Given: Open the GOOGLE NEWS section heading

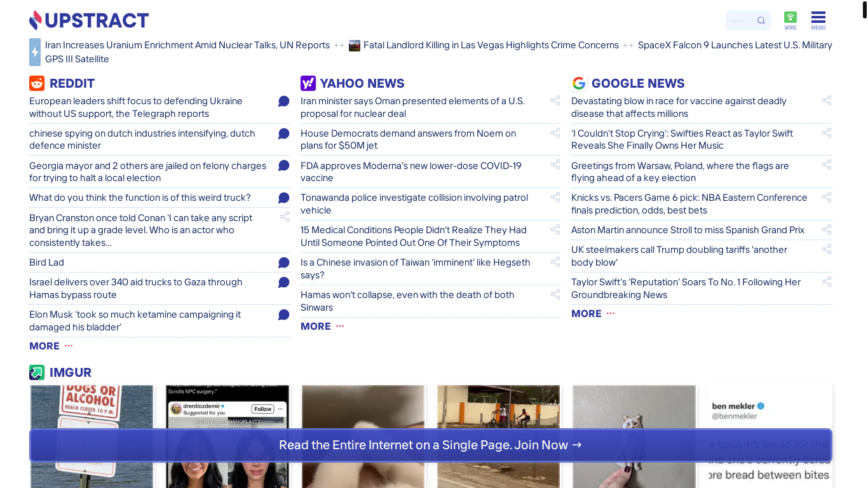Looking at the screenshot, I should tap(638, 83).
